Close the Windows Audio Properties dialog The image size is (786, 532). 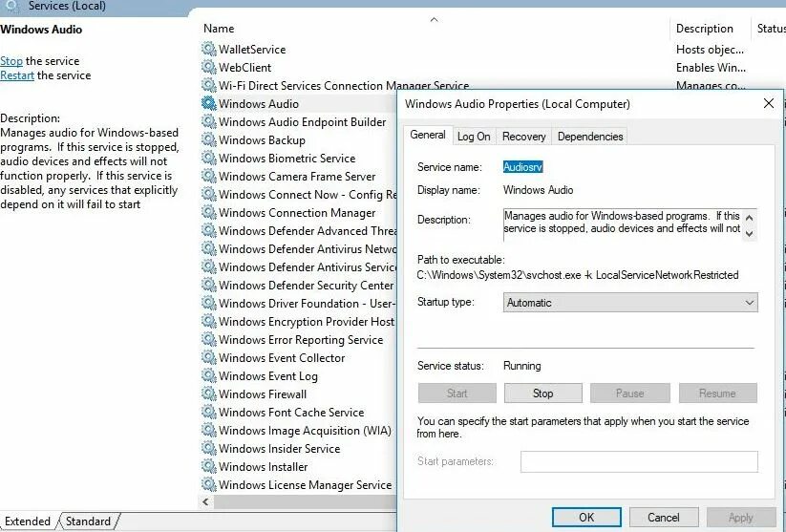tap(769, 103)
